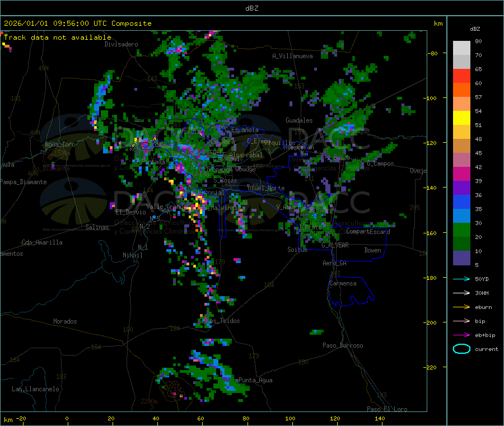The width and height of the screenshot is (504, 426).
Task: Click the Bowen location label
Action: (372, 250)
